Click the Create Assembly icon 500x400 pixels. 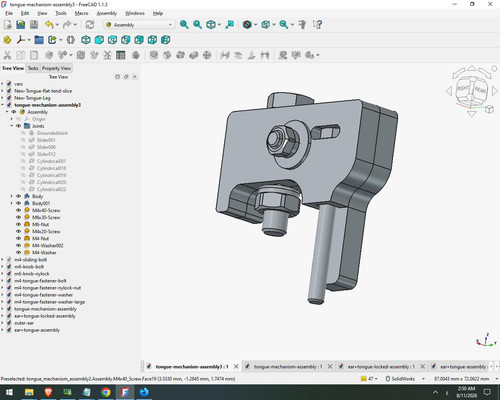pyautogui.click(x=7, y=40)
